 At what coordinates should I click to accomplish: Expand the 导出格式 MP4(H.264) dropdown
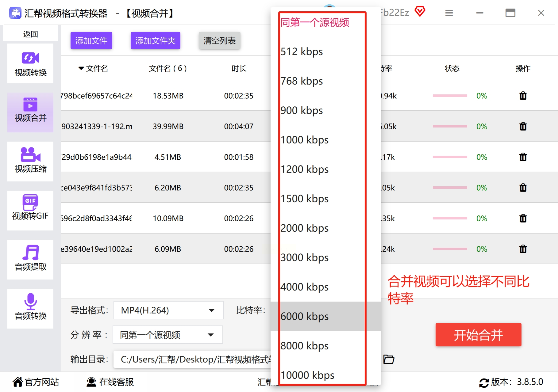pyautogui.click(x=169, y=310)
